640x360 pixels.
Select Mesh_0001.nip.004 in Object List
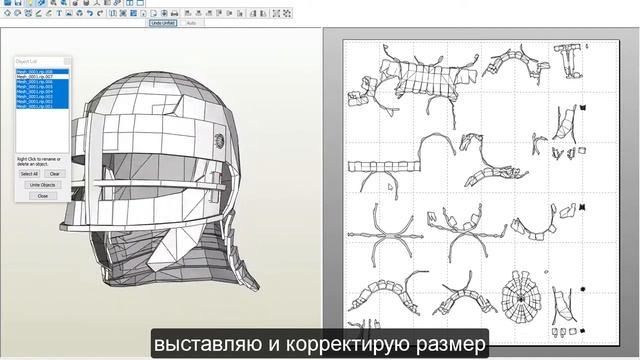(42, 91)
